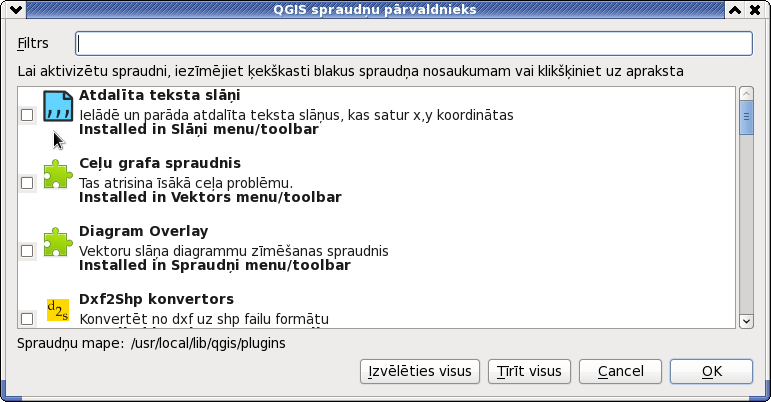Check the Diagram Overlay plugin checkbox

pos(27,251)
